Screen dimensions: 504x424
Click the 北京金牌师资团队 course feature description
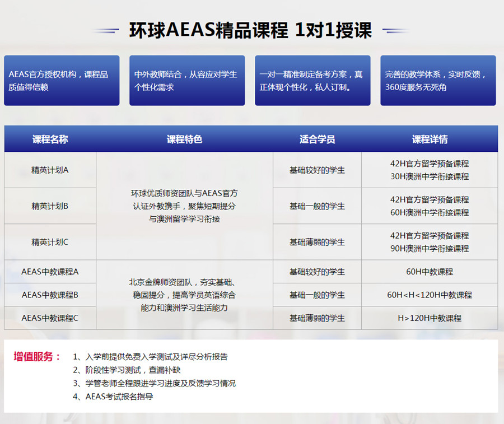click(184, 295)
